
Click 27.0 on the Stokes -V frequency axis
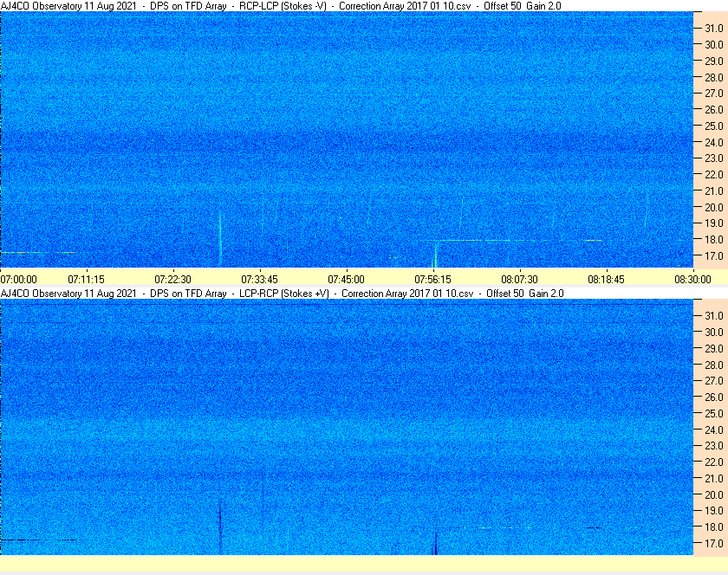click(x=714, y=94)
